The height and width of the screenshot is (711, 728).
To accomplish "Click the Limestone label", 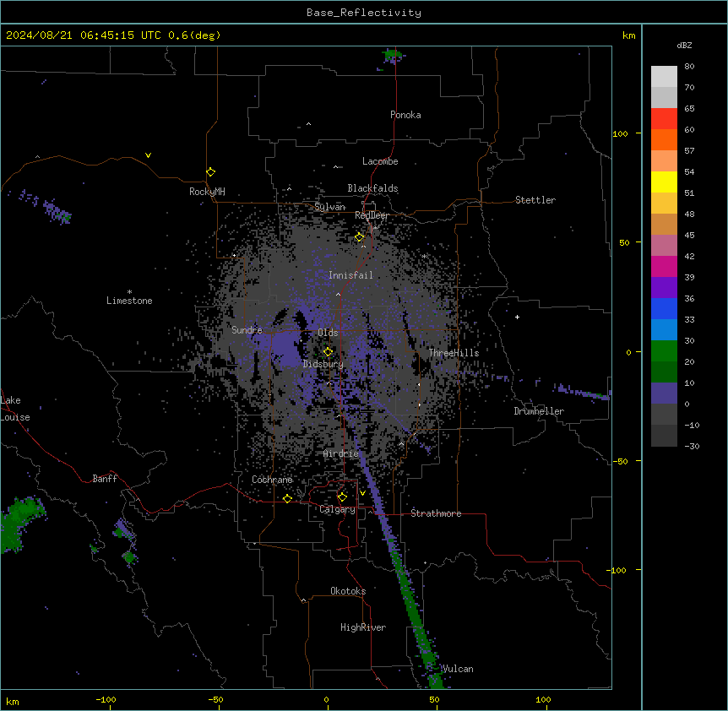I will pyautogui.click(x=129, y=301).
